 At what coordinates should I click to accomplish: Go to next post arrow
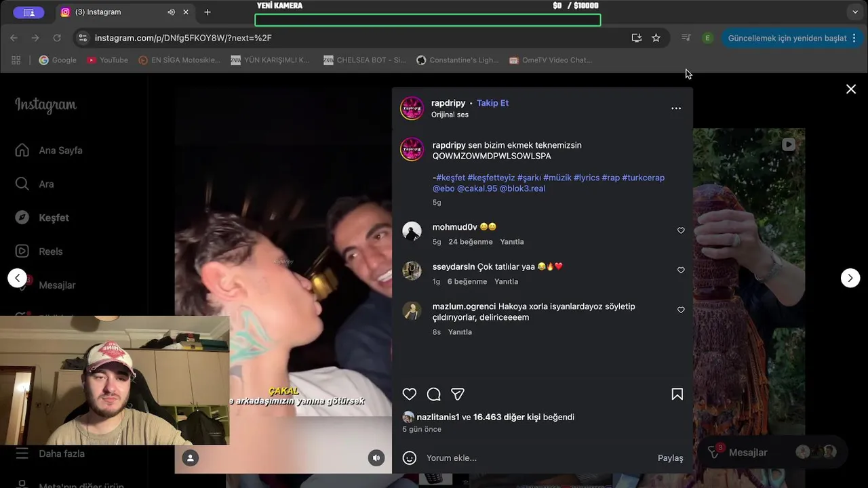850,278
